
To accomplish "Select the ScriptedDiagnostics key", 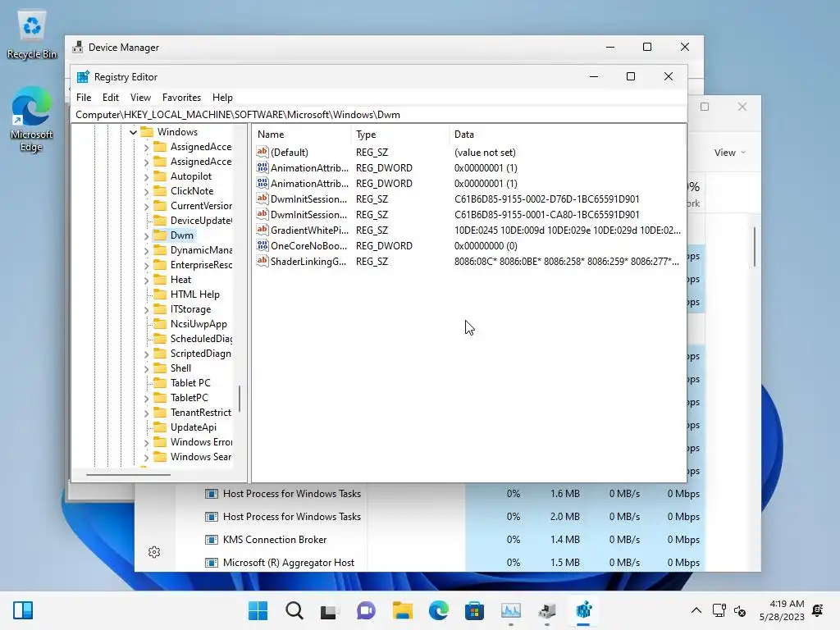I will pyautogui.click(x=200, y=354).
